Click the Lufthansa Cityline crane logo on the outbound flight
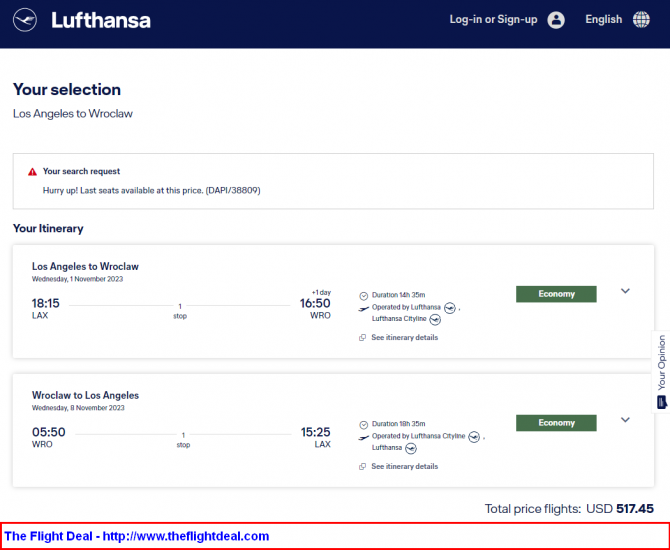 point(435,319)
